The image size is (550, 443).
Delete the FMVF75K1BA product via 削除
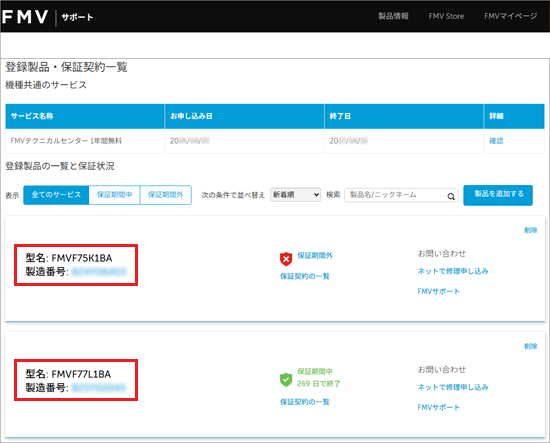tap(531, 230)
